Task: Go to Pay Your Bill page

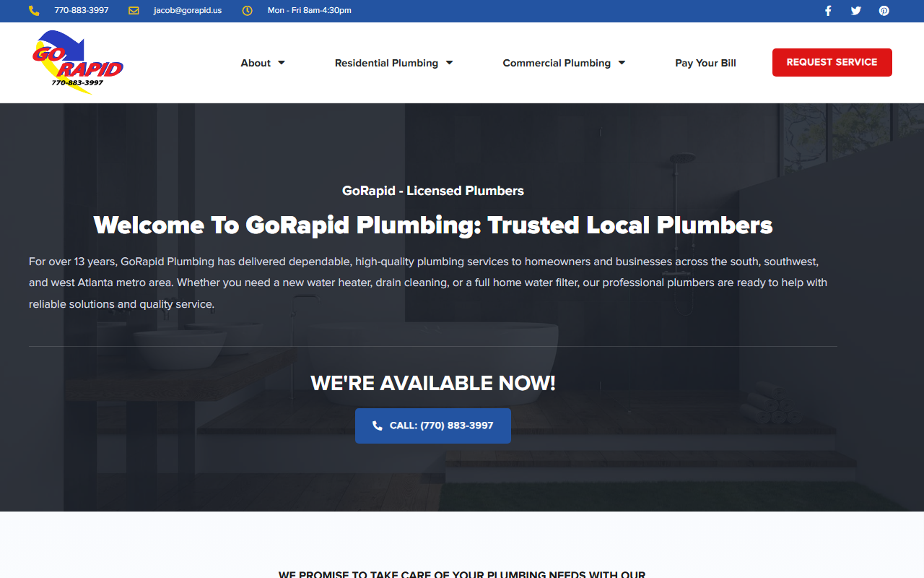Action: (x=705, y=63)
